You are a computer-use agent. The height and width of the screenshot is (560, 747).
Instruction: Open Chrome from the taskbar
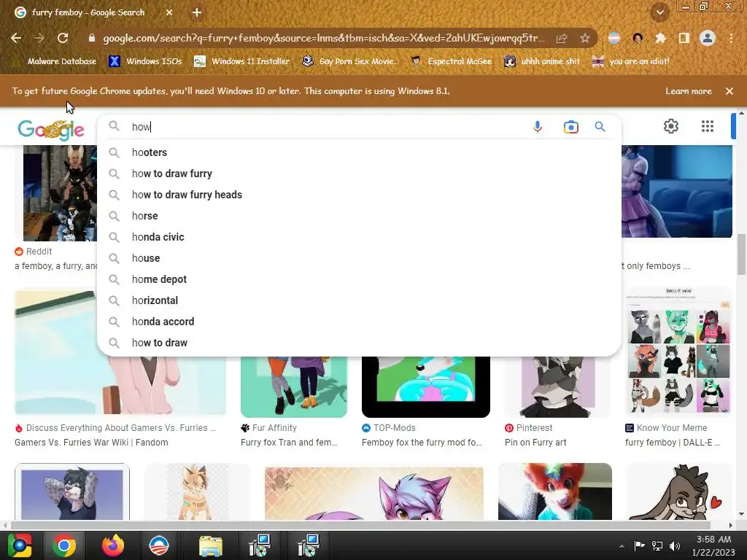click(x=64, y=545)
